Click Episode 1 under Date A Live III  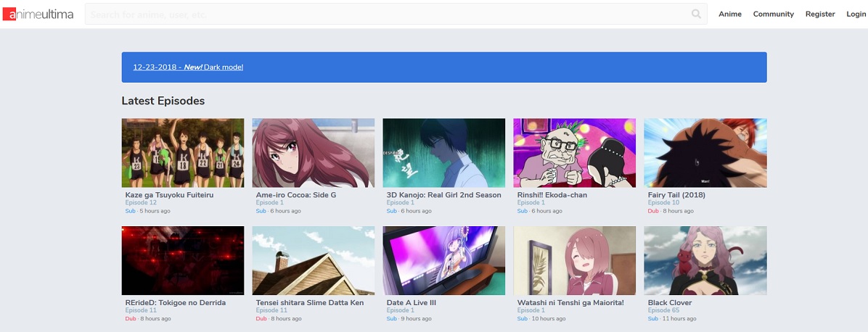[x=401, y=310]
